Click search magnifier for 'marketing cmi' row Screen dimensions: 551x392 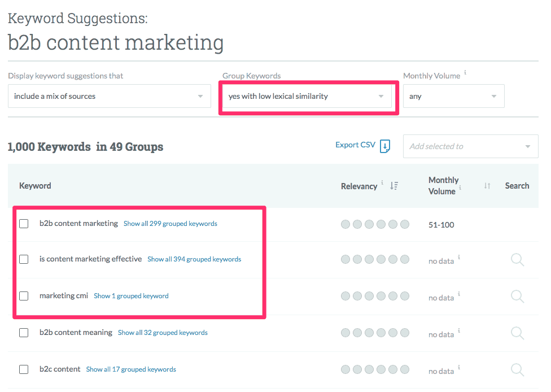(517, 297)
